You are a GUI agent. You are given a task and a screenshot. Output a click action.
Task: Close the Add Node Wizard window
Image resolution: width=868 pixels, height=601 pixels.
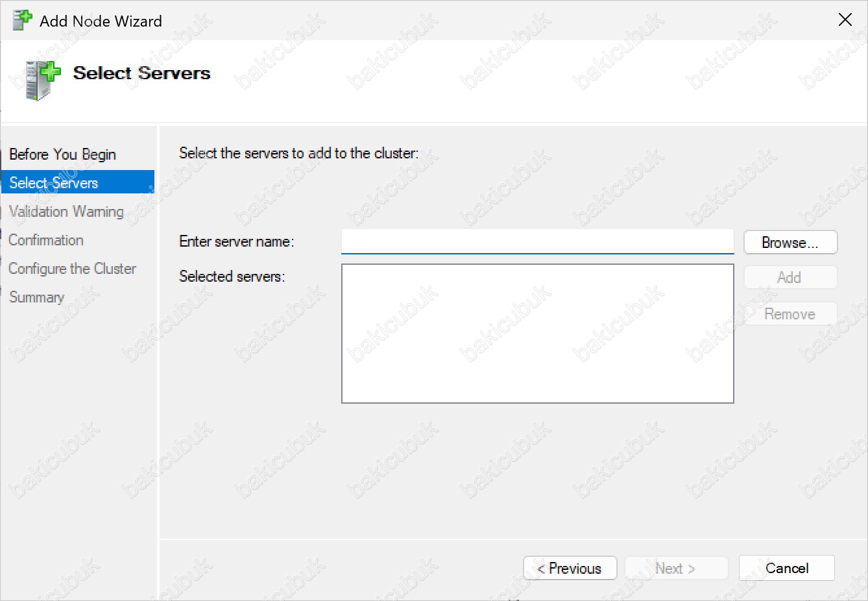point(845,20)
